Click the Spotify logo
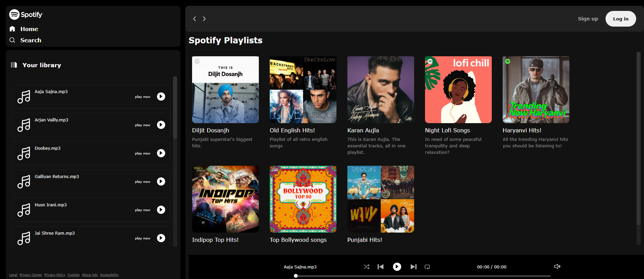 tap(26, 14)
